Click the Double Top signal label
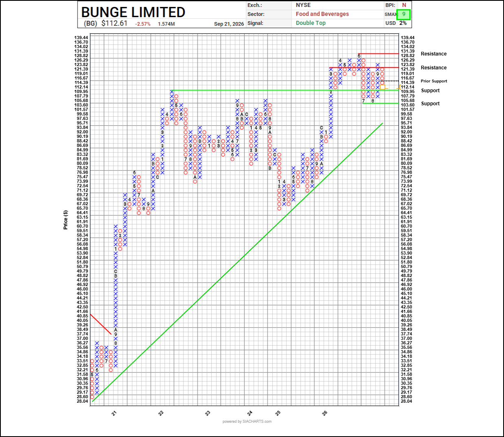This screenshot has width=504, height=437. [x=311, y=23]
